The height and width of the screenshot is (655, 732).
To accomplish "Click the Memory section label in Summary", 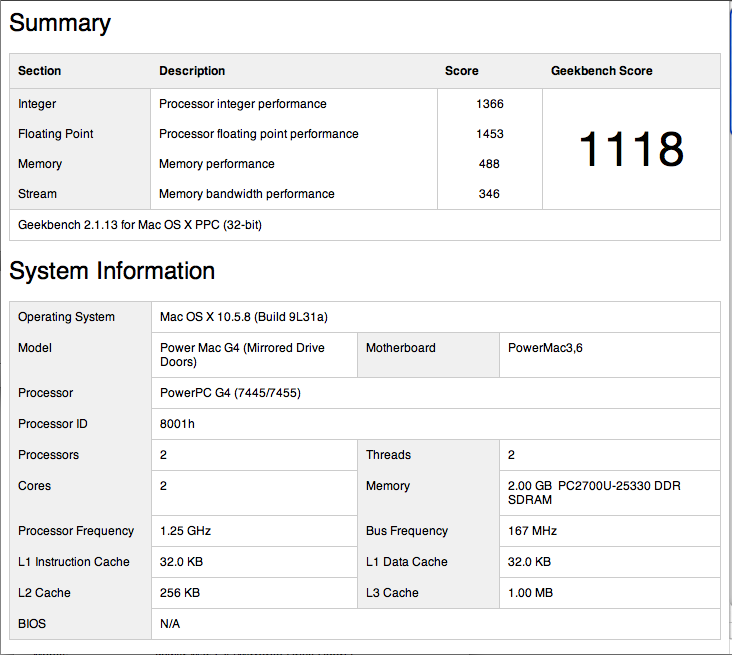I will (40, 164).
